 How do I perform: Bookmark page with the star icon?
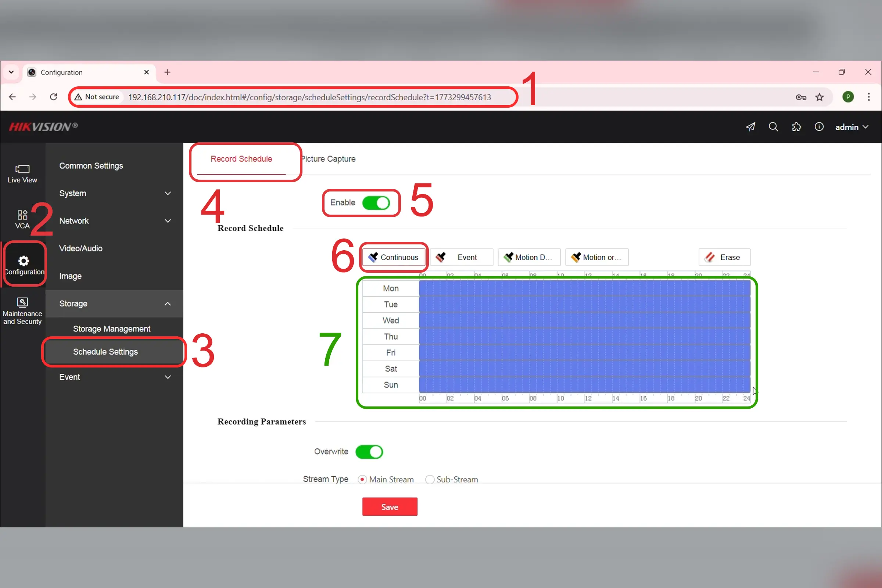coord(820,97)
